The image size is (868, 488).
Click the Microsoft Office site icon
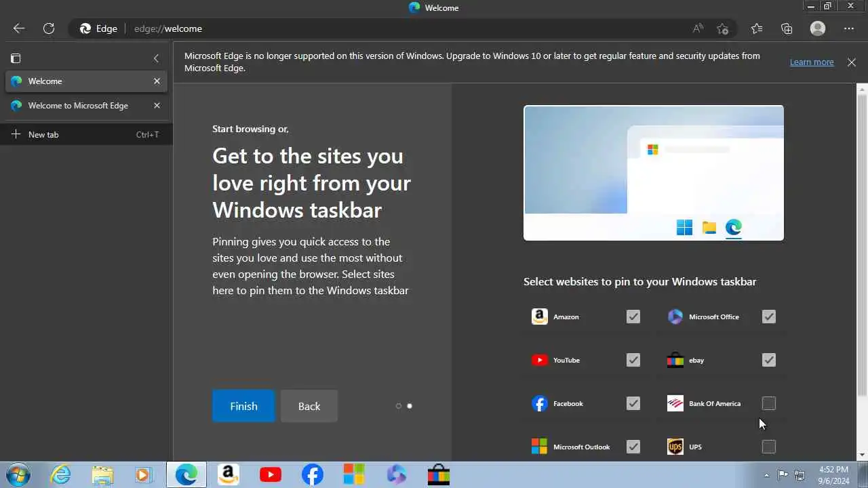coord(675,317)
